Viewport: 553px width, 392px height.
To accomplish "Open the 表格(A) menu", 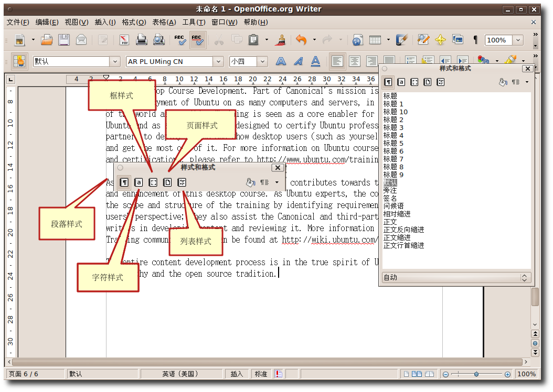I will (164, 22).
